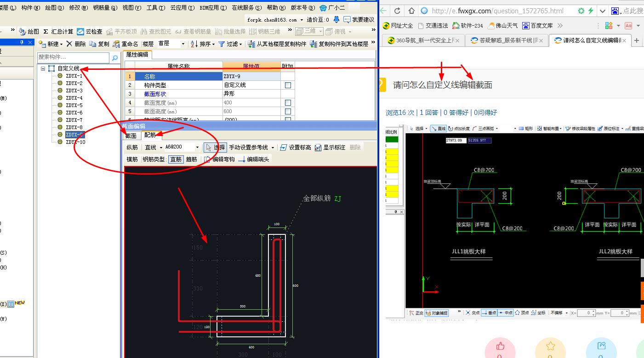This screenshot has width=644, height=358.
Task: Click the notification bell icon
Action: tap(336, 19)
